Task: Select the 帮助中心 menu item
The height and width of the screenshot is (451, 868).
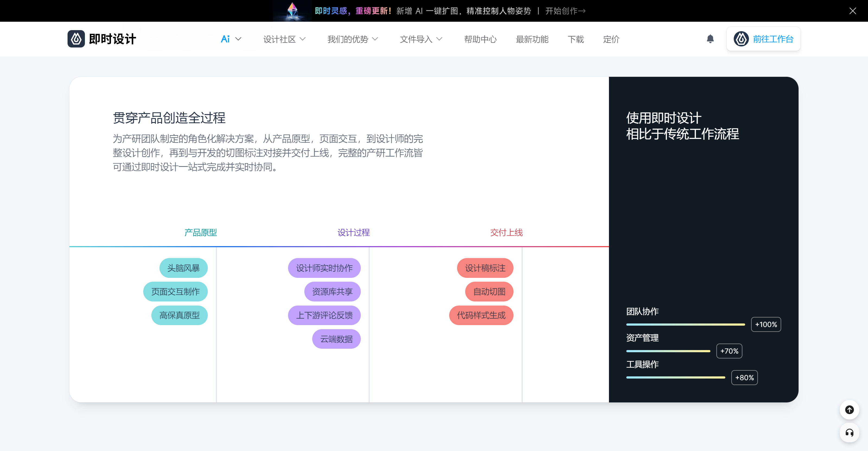Action: point(480,39)
